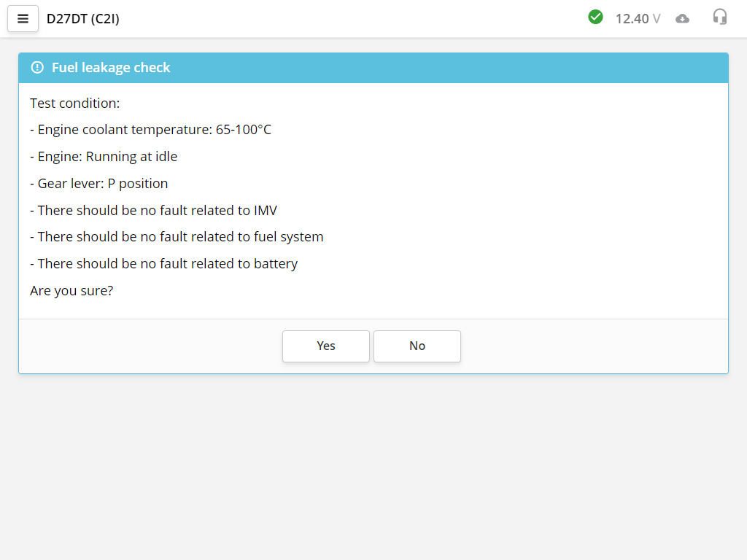Click the "Are you sure?" prompt text
747x560 pixels.
[71, 291]
